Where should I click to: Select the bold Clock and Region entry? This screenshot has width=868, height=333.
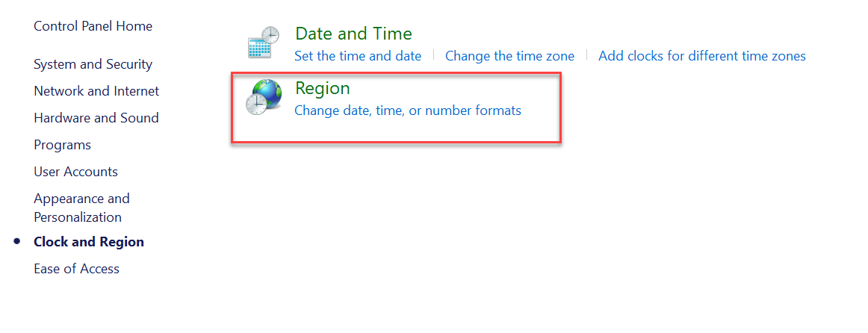89,242
